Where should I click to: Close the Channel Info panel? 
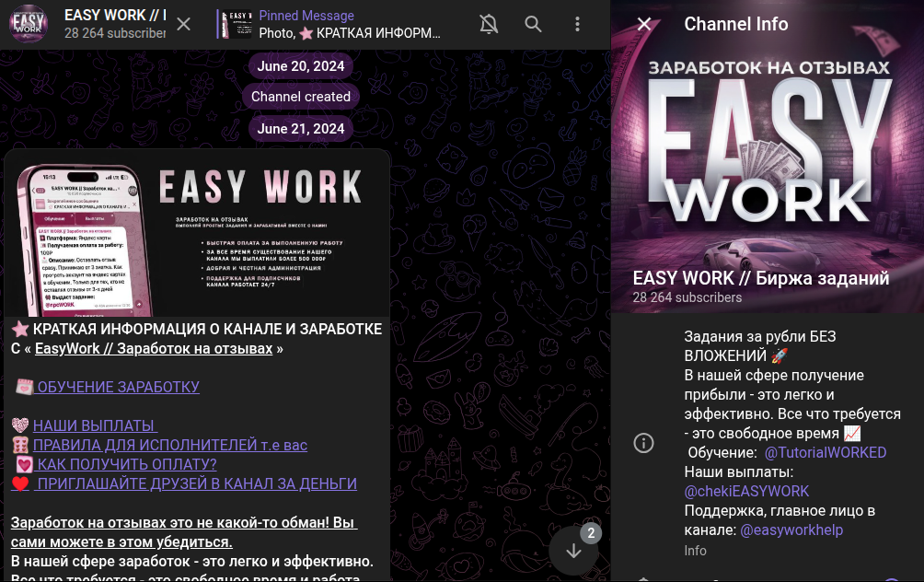click(x=644, y=24)
